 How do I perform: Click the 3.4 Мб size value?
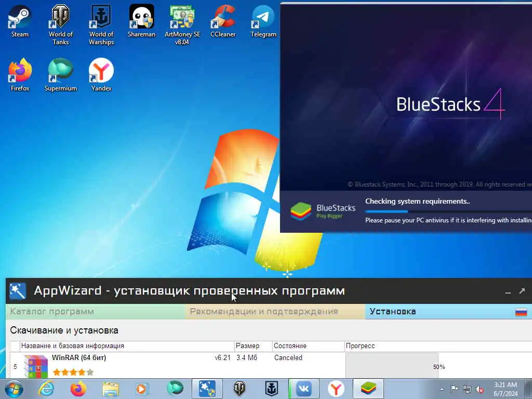coord(247,357)
